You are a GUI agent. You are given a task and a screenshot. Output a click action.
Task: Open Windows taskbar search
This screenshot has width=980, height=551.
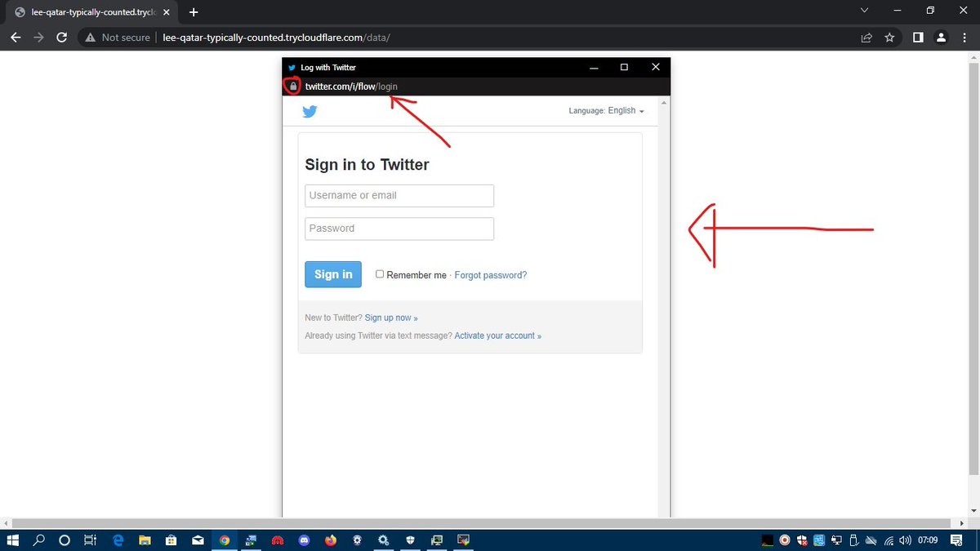(x=38, y=540)
